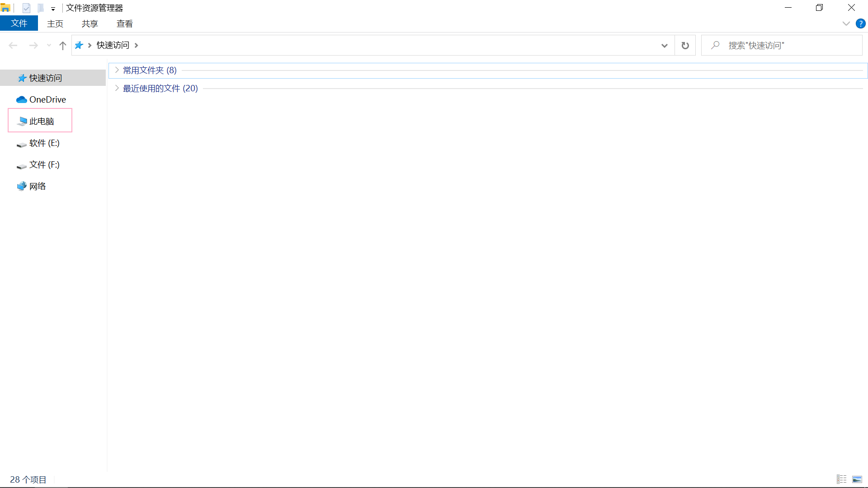
Task: Open address bar history dropdown arrow
Action: click(x=664, y=45)
